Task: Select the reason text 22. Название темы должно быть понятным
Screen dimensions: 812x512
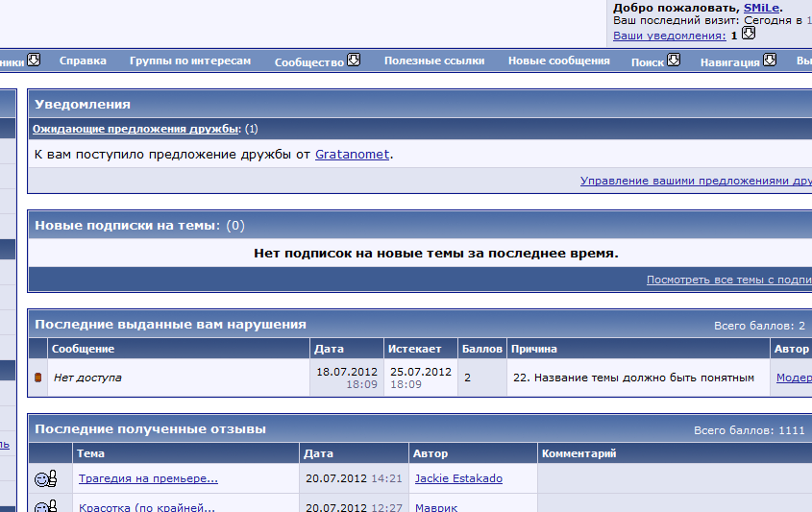Action: (633, 378)
